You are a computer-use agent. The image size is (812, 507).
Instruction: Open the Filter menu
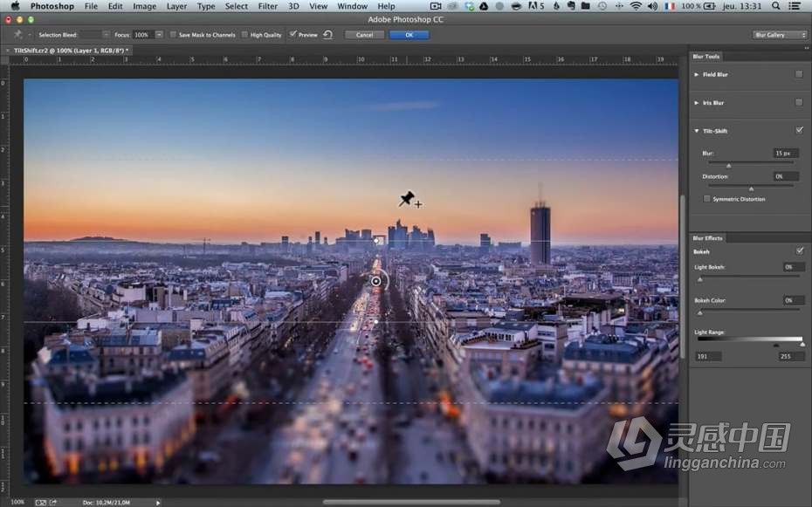point(268,6)
